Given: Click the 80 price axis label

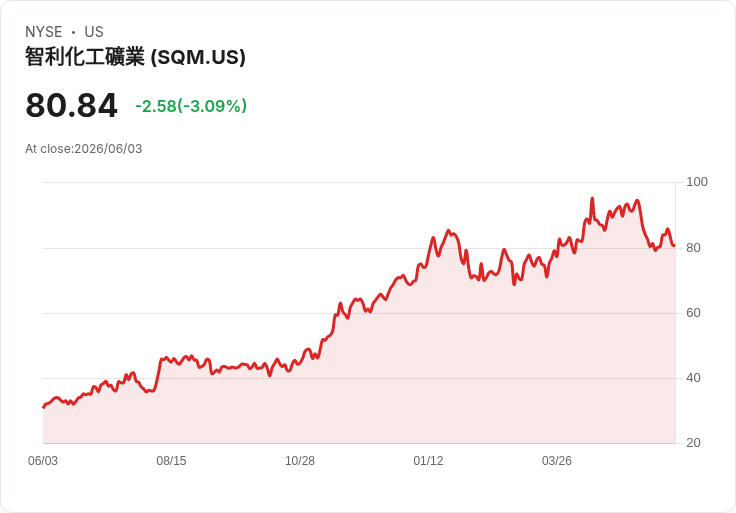Looking at the screenshot, I should click(693, 247).
